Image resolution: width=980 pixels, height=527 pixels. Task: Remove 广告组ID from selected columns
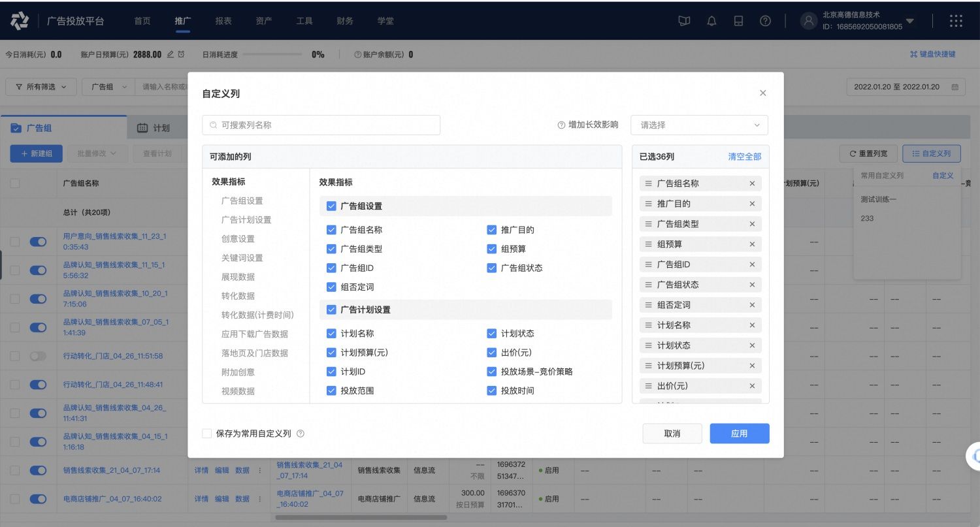pos(752,264)
